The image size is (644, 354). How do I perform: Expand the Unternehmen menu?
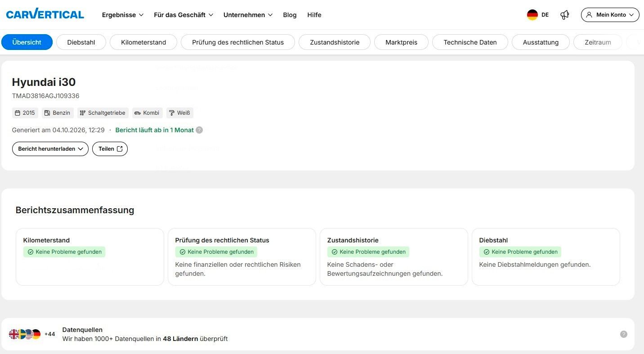point(248,15)
